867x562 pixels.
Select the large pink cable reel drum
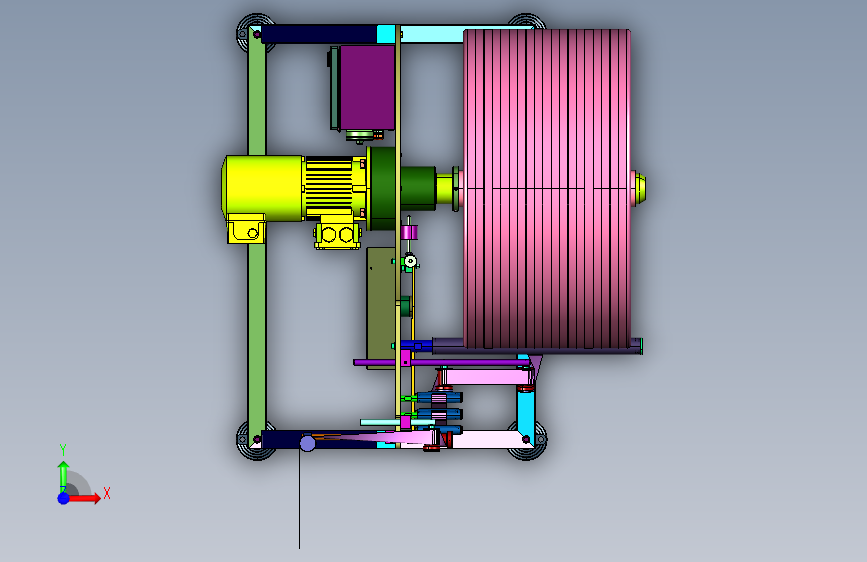(547, 188)
